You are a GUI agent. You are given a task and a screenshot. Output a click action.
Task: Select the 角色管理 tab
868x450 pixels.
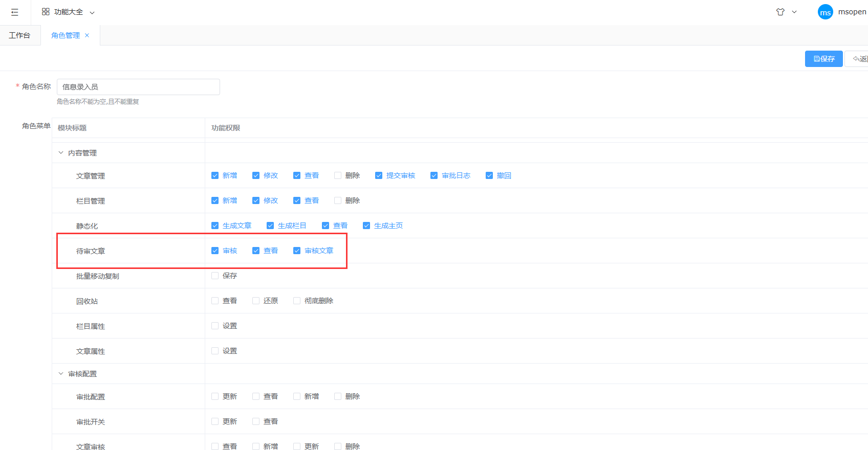65,35
